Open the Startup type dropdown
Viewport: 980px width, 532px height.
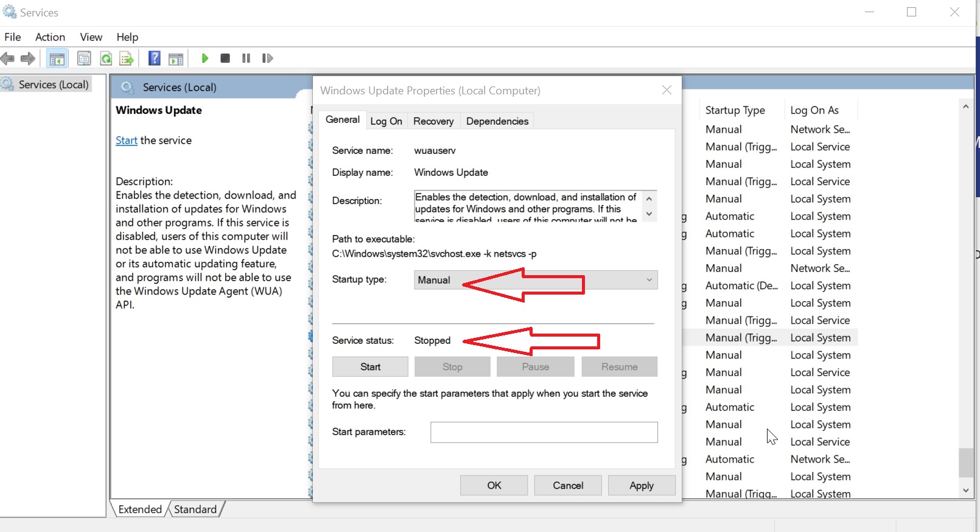(536, 280)
